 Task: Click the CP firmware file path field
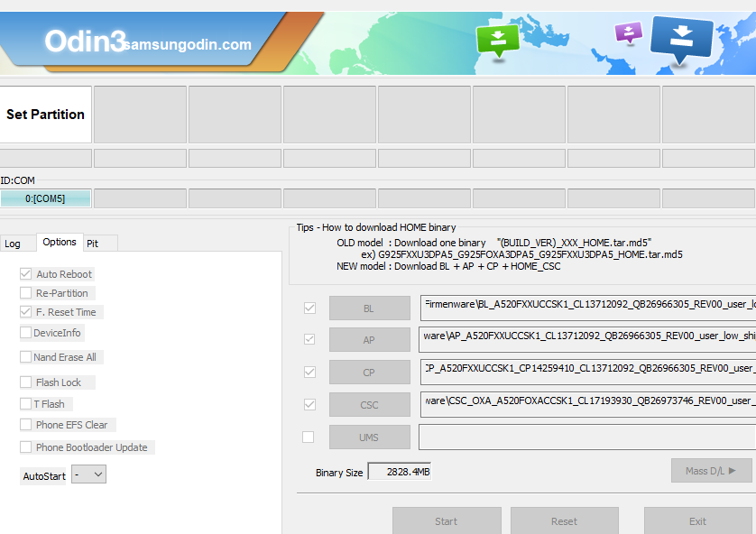588,372
